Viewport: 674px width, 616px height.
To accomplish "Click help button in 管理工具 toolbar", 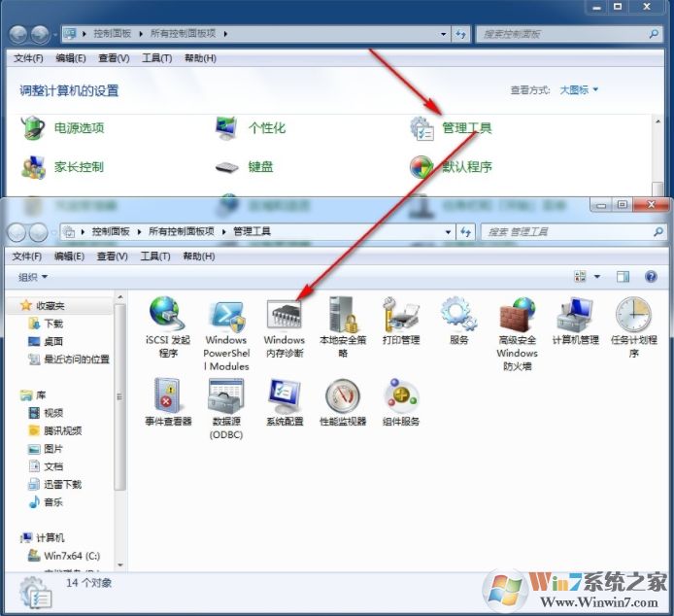I will [x=651, y=277].
